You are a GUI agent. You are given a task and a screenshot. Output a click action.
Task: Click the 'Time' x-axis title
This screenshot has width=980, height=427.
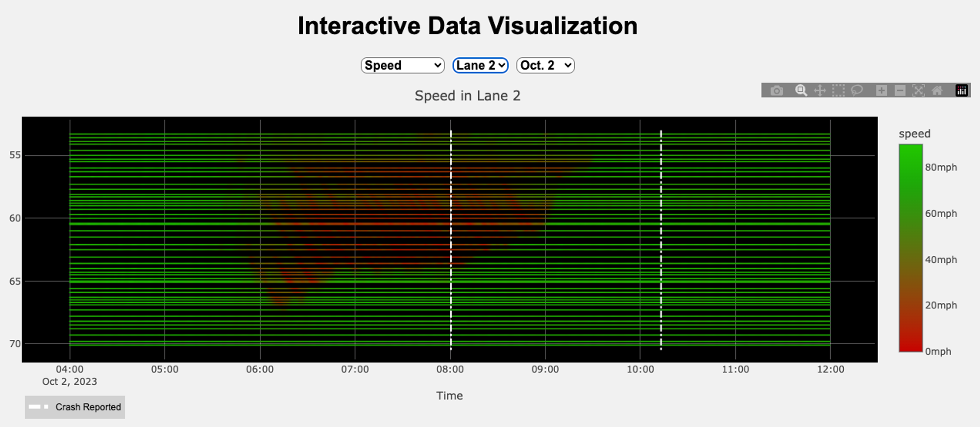click(x=449, y=396)
